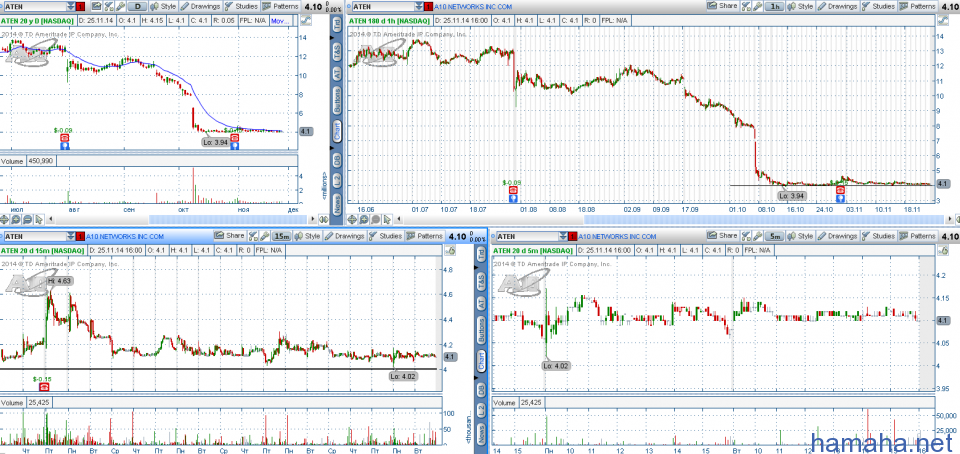Open Trd side tab beside 1h chart
The height and width of the screenshot is (454, 960).
[336, 25]
